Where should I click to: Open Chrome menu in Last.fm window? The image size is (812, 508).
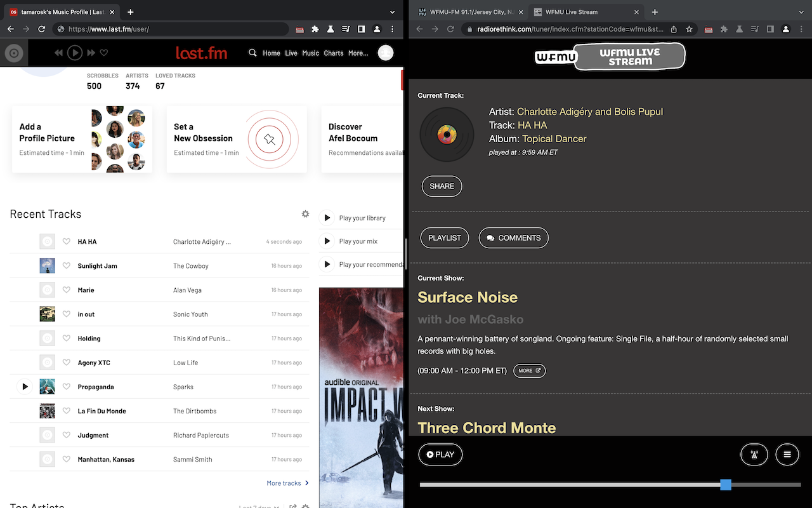[393, 29]
